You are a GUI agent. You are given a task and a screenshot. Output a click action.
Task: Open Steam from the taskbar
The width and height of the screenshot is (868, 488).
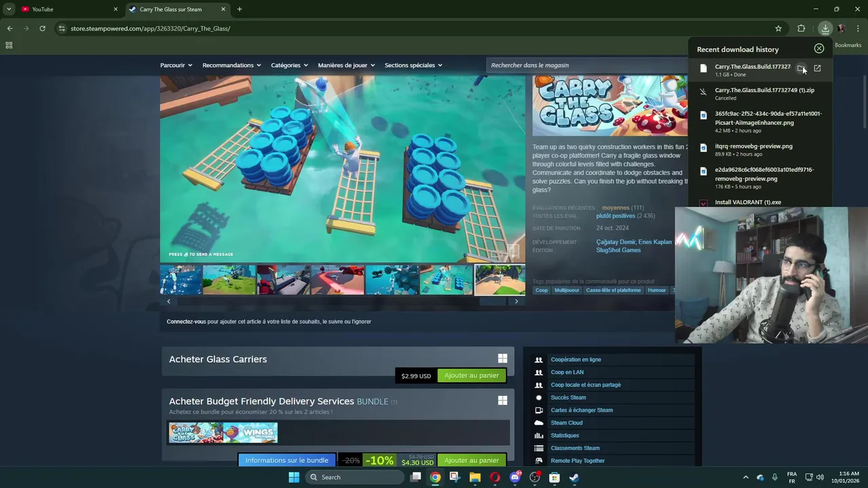(574, 477)
